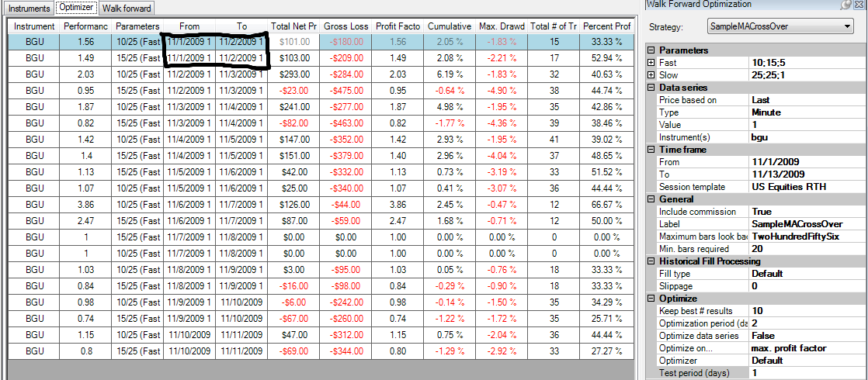
Task: Select the row with $293.00 net profit
Action: point(321,74)
